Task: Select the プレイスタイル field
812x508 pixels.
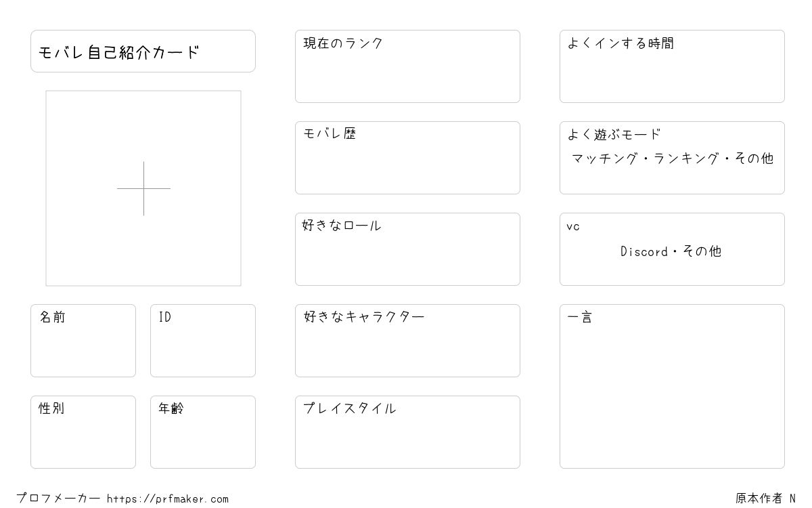Action: (x=407, y=432)
